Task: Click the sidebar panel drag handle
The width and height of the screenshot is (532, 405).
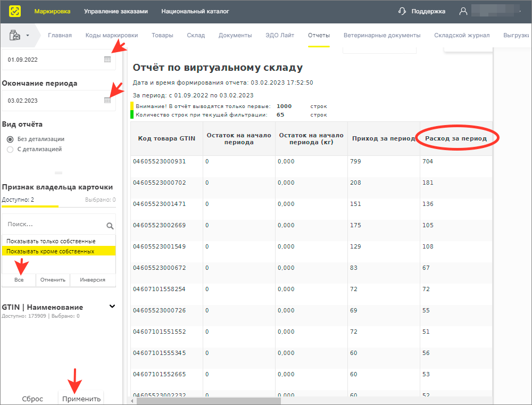Action: (x=59, y=173)
